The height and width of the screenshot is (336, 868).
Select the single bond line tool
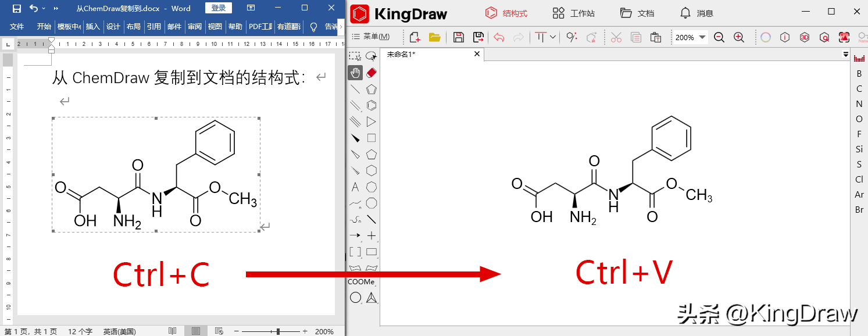[x=355, y=89]
